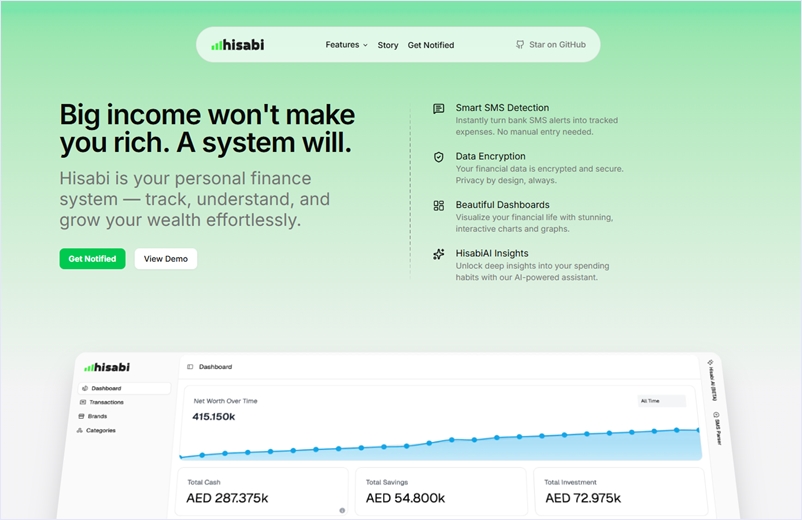Follow the Star on GitHub link
The width and height of the screenshot is (802, 520).
[551, 45]
